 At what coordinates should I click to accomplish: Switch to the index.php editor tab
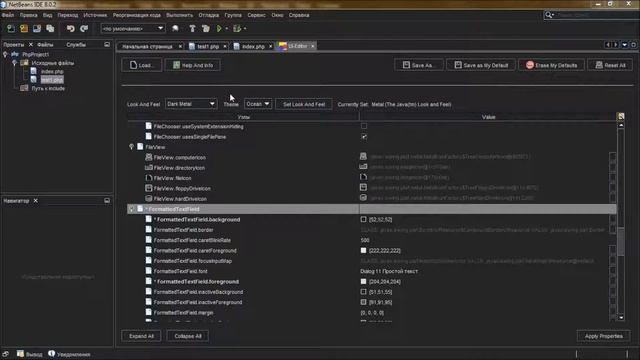coord(253,47)
